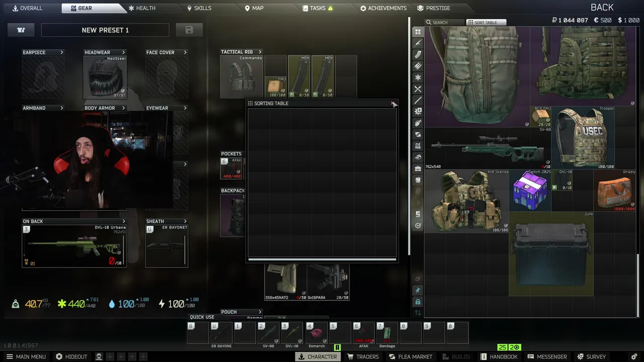This screenshot has height=362, width=644.
Task: Open the Traders screen
Action: tap(363, 356)
